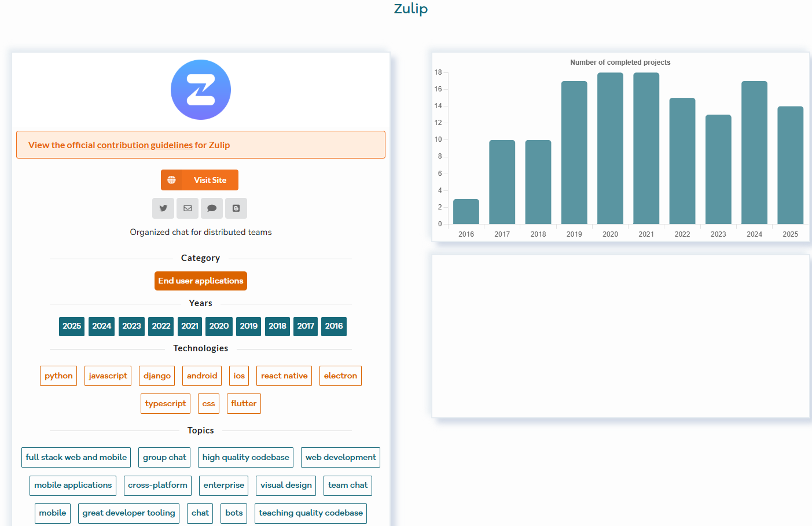Open the Blogger blog icon

point(236,208)
